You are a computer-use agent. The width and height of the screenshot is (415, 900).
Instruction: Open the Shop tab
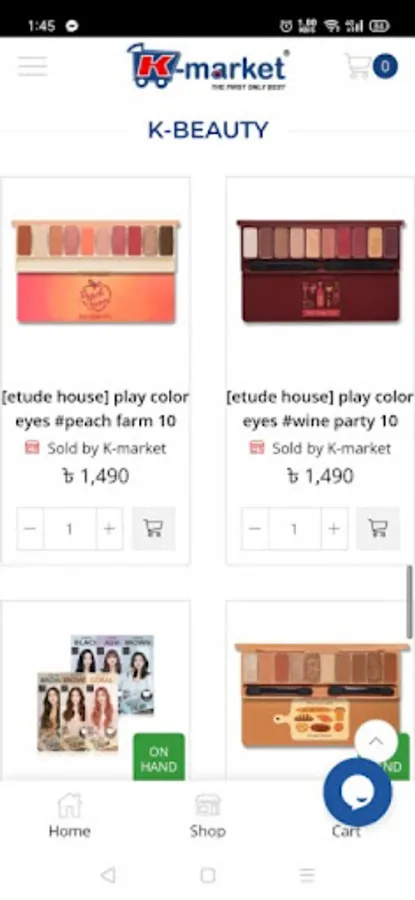coord(208,816)
